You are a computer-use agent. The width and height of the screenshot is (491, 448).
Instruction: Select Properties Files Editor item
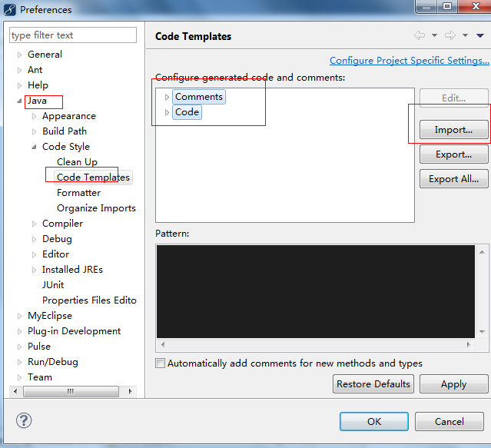point(89,300)
